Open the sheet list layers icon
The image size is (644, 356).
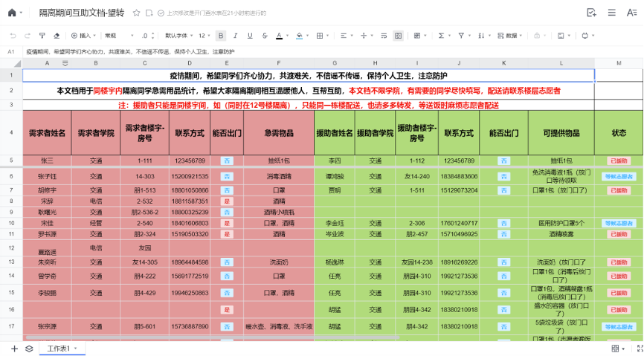click(29, 348)
